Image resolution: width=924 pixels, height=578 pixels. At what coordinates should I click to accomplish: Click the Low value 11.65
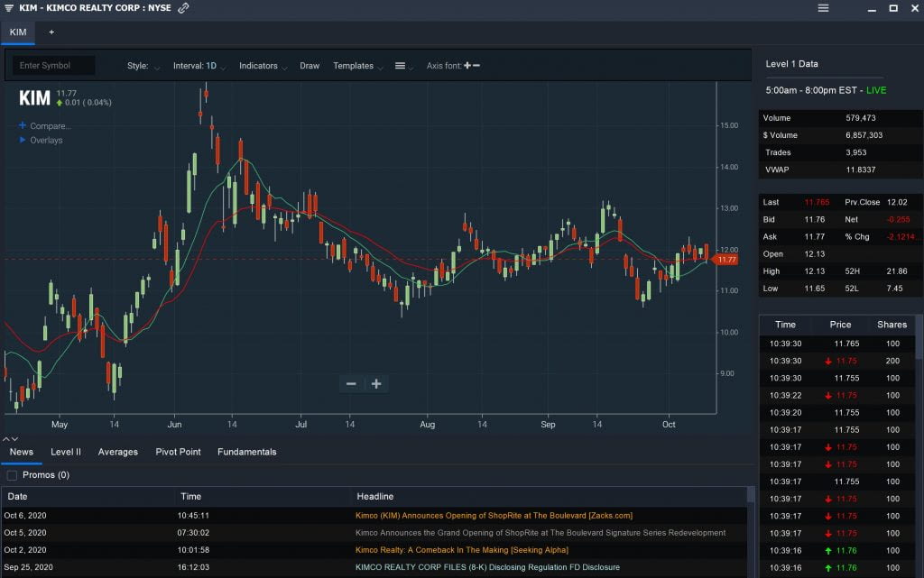(x=815, y=289)
